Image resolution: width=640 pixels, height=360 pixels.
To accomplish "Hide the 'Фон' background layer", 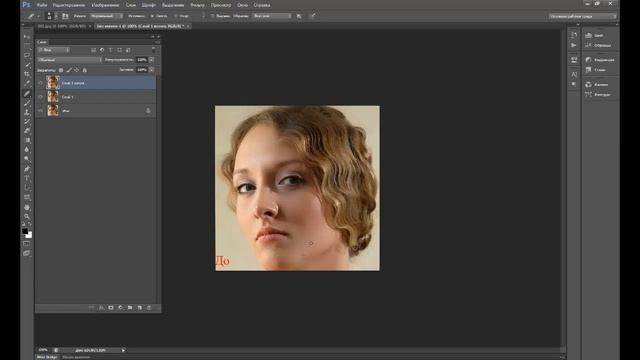I will 40,111.
